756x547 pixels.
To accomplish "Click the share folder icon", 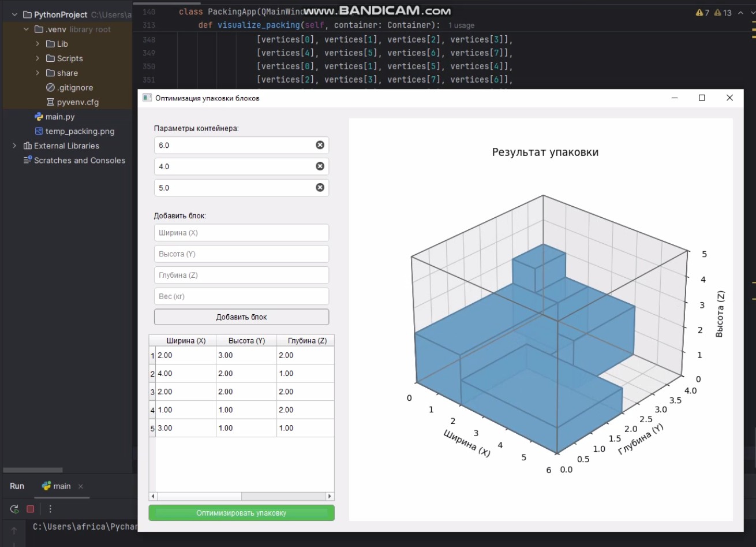I will [x=50, y=73].
